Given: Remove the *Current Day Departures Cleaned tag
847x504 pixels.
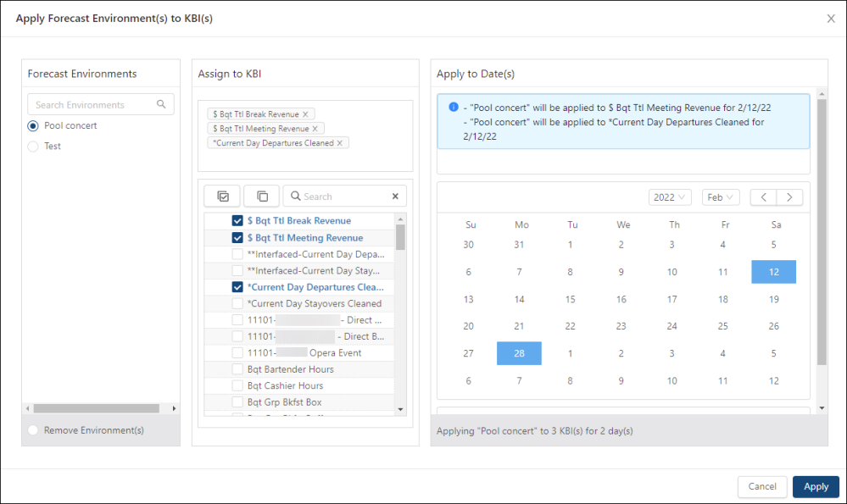Looking at the screenshot, I should pos(340,143).
